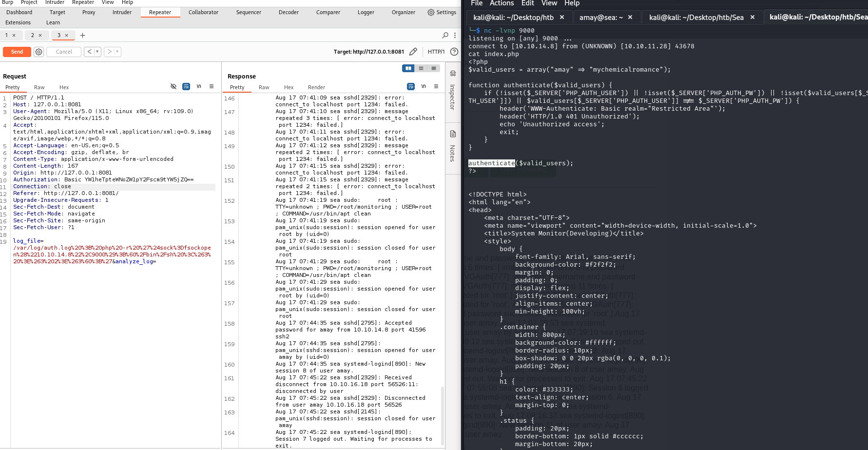Toggle word wrap icon in Request panel
Image resolution: width=868 pixels, height=450 pixels.
[186, 86]
